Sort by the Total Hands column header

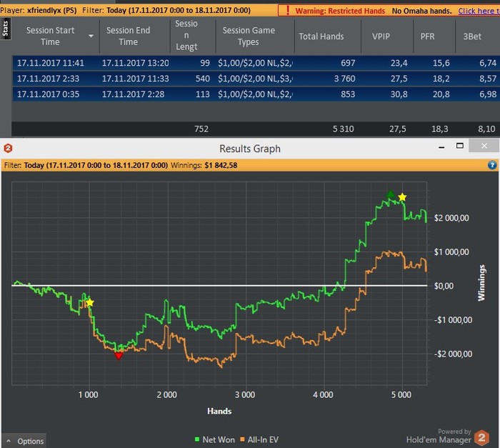[x=321, y=36]
